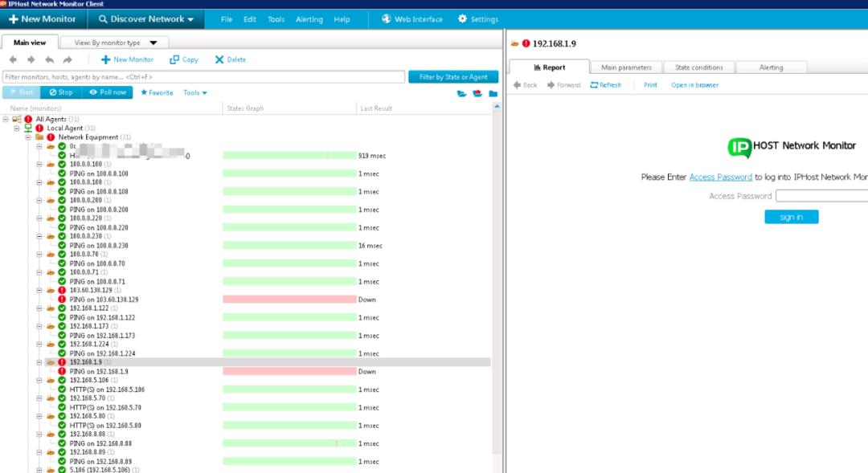Click the undo arrow icon
Image resolution: width=868 pixels, height=473 pixels.
(x=49, y=59)
